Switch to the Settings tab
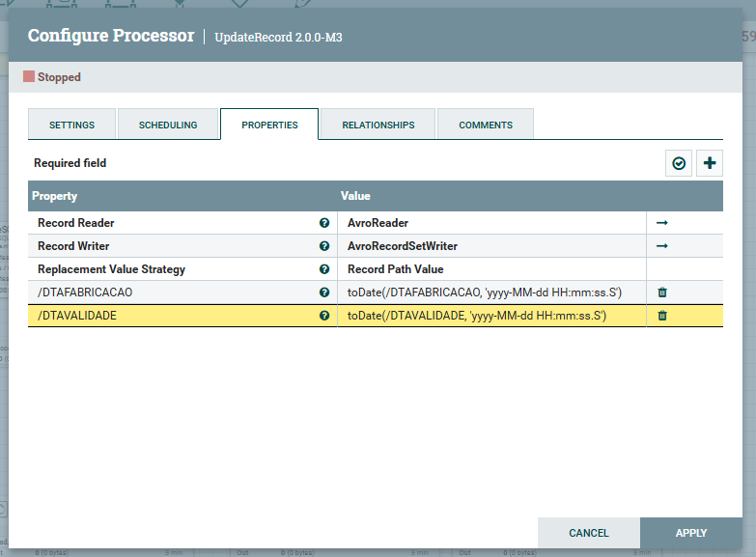This screenshot has width=756, height=557. (71, 125)
